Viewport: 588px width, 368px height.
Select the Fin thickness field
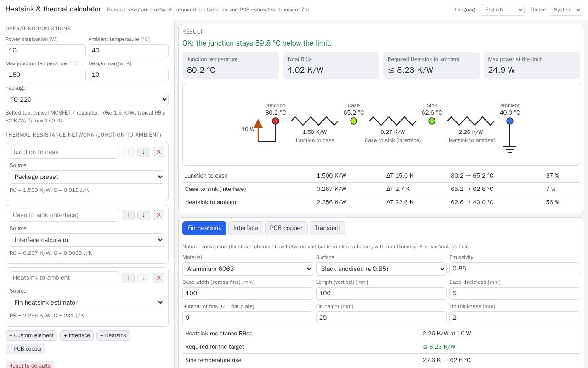click(x=514, y=318)
